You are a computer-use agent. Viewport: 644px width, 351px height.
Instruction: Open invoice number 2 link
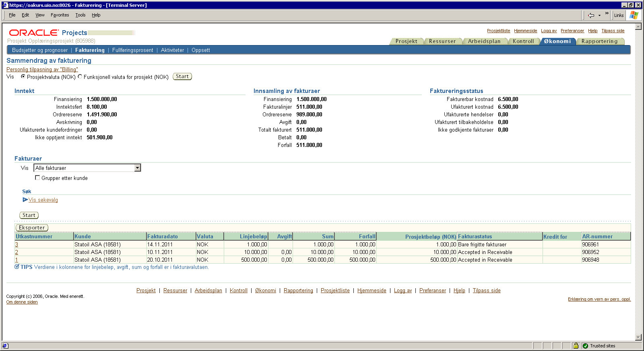pyautogui.click(x=17, y=252)
